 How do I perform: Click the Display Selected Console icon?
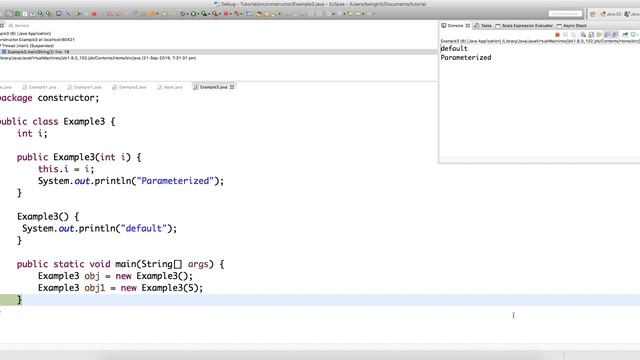[x=633, y=35]
